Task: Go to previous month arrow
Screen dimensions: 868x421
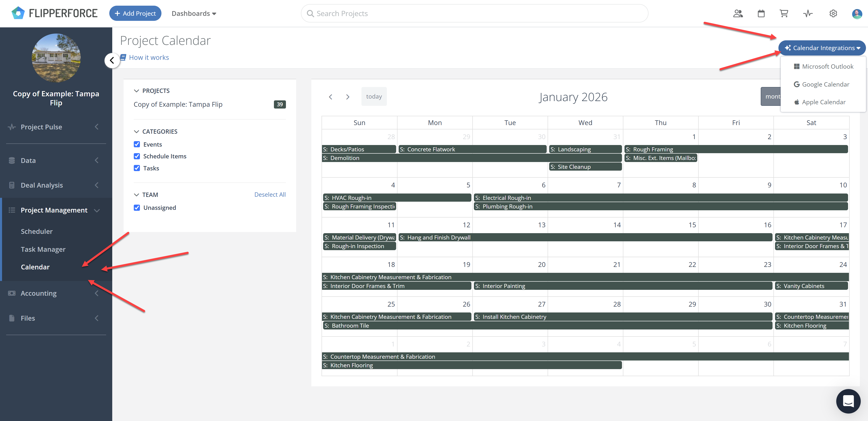Action: click(331, 97)
